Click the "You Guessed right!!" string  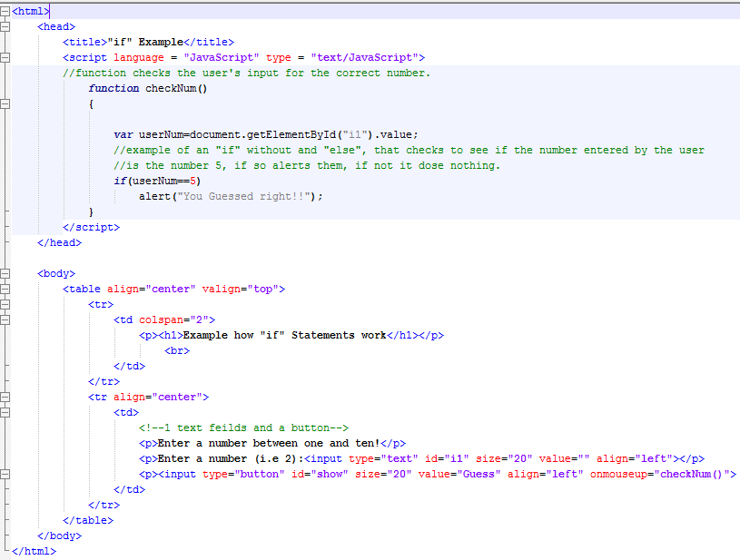(243, 196)
